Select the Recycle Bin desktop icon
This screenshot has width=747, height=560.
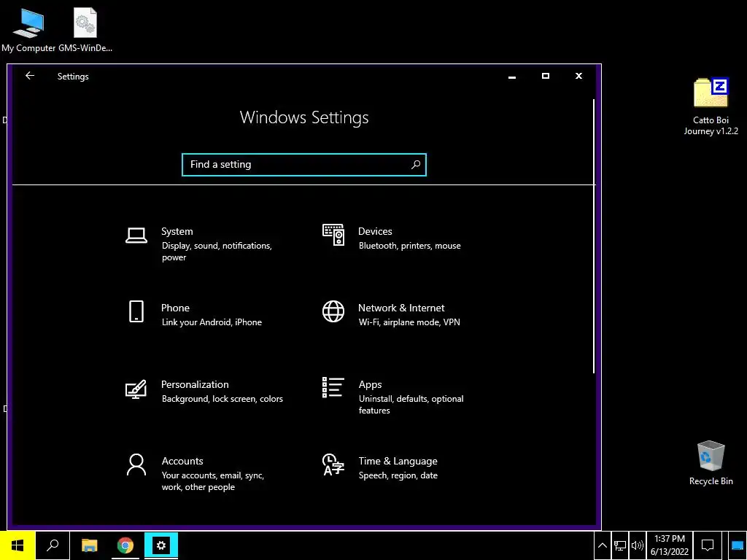(711, 463)
